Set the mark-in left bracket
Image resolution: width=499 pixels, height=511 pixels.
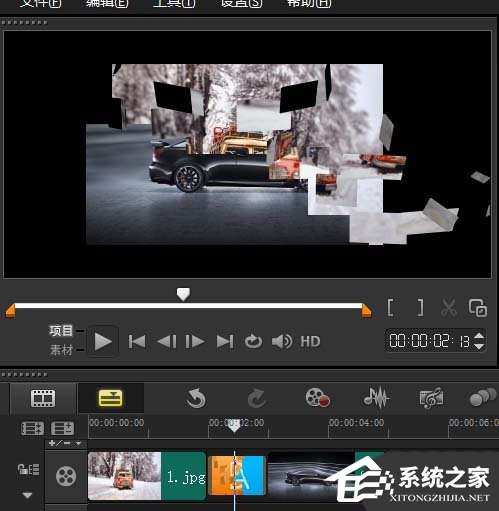click(391, 307)
